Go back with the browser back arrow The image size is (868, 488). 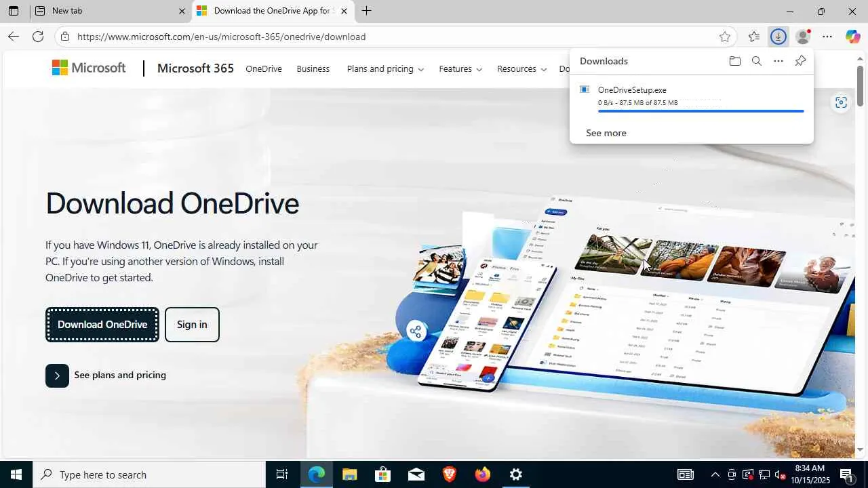click(14, 37)
